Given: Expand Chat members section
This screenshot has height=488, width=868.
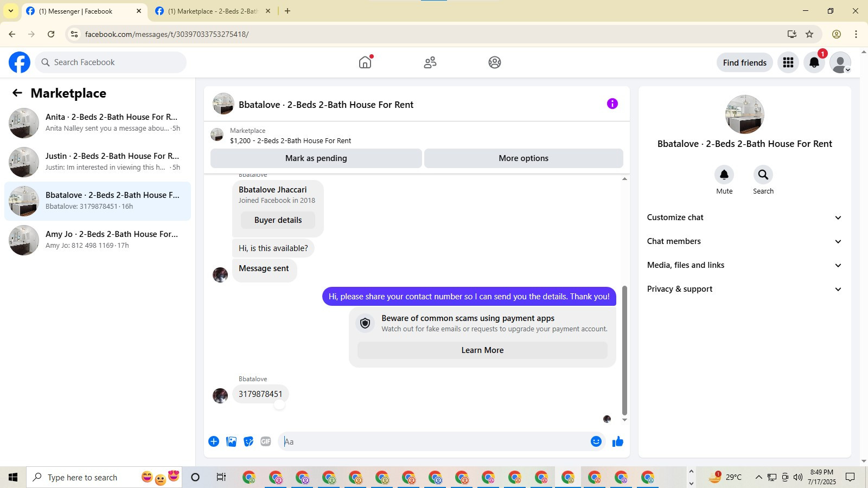Looking at the screenshot, I should click(744, 241).
